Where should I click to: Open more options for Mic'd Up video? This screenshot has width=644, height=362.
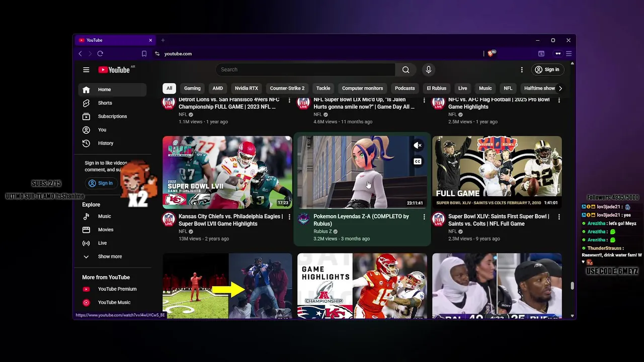pyautogui.click(x=424, y=101)
